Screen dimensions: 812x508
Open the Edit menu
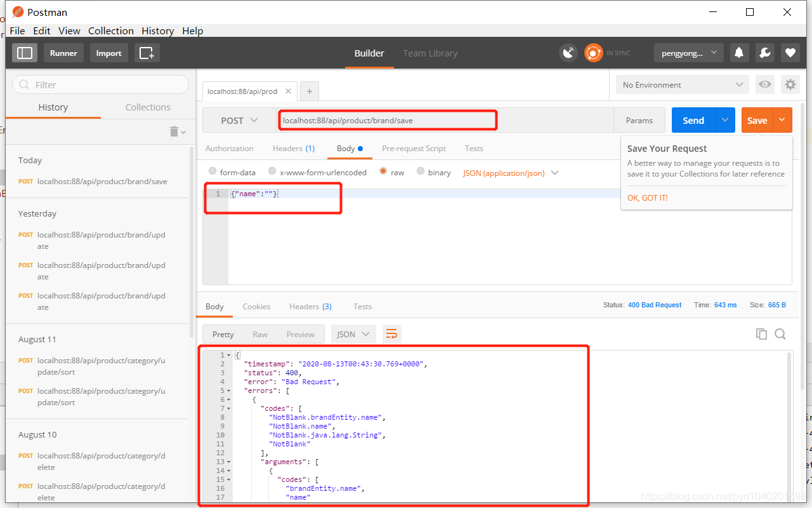click(42, 30)
